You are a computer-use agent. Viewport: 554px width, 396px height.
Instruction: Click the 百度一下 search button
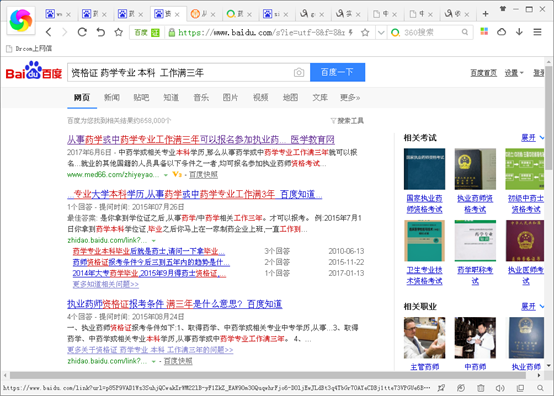tap(337, 72)
